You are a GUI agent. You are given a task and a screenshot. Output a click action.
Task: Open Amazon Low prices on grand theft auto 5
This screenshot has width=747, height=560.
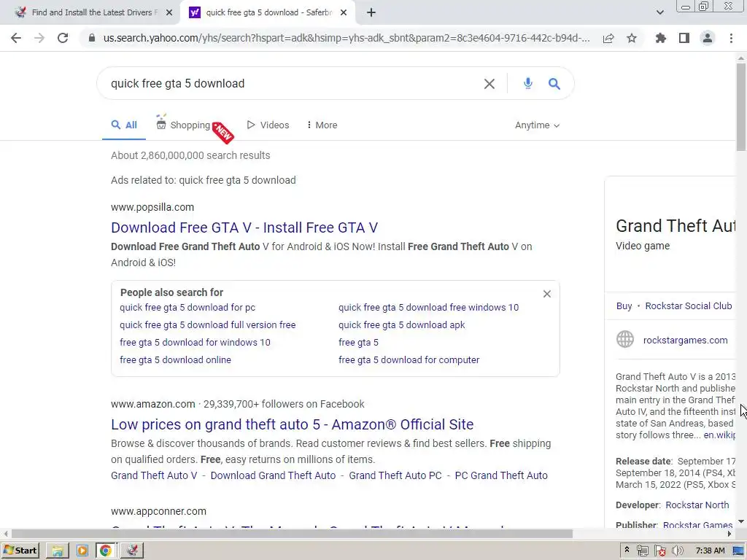coord(292,424)
